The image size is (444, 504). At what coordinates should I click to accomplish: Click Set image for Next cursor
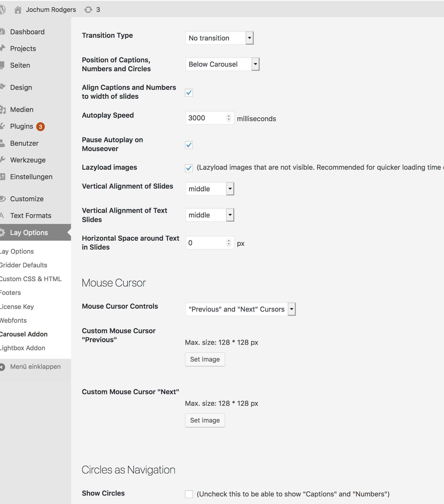pos(205,420)
